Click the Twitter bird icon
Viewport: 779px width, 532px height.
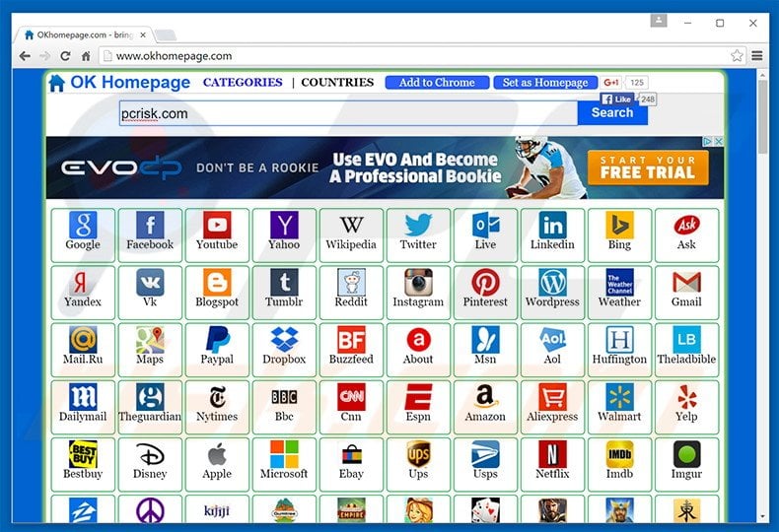click(418, 226)
